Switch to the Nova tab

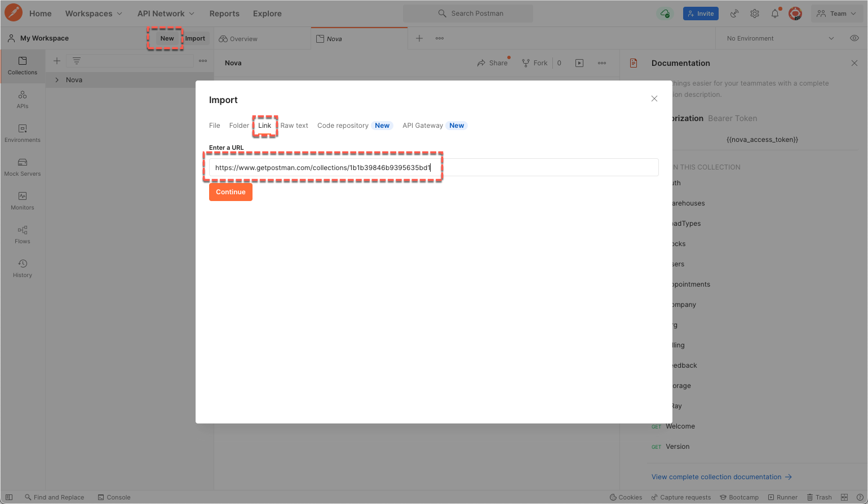click(x=359, y=39)
